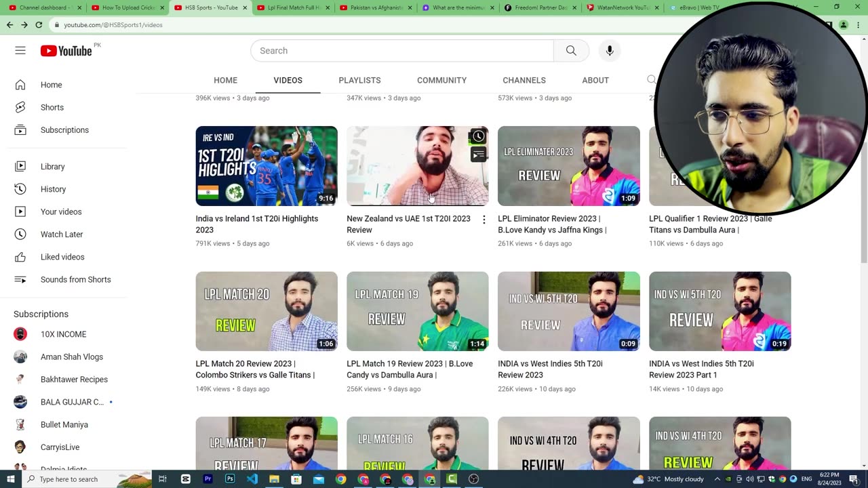Click title INDIA vs West Indies 5th T20i Part 1
Screen dimensions: 868x488
pyautogui.click(x=701, y=369)
